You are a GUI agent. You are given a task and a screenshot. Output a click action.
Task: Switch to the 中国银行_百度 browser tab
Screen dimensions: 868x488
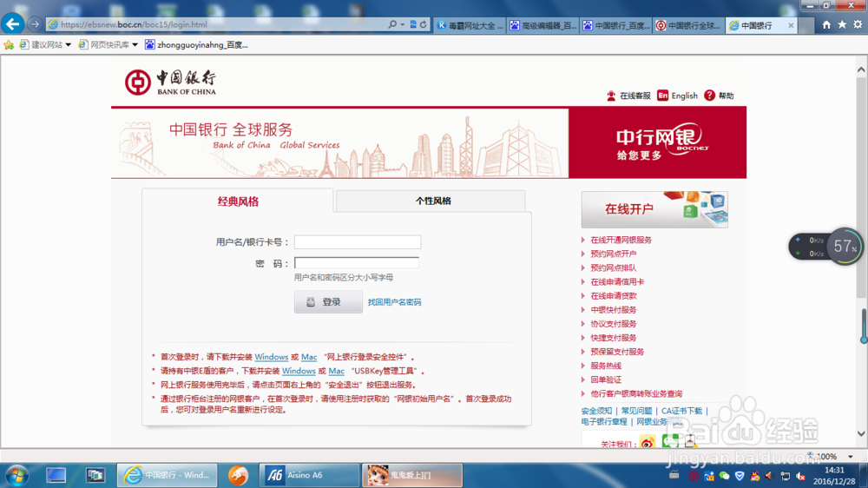[616, 25]
